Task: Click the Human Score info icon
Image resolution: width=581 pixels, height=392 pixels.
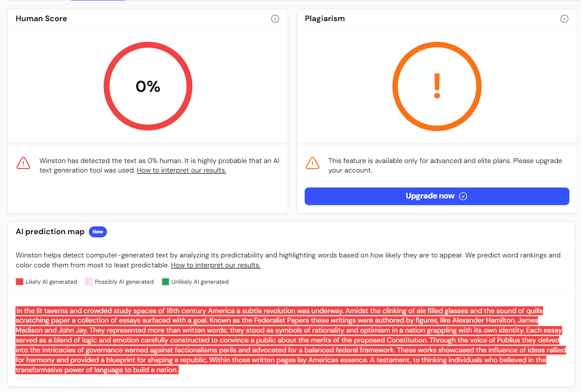Action: (x=275, y=19)
